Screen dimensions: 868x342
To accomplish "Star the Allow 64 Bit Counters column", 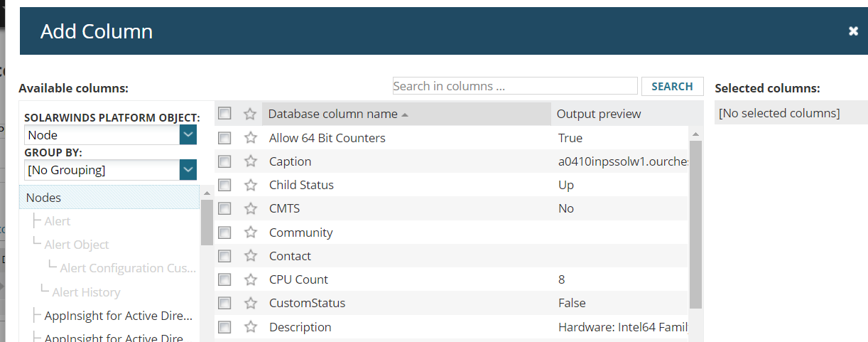I will click(250, 138).
